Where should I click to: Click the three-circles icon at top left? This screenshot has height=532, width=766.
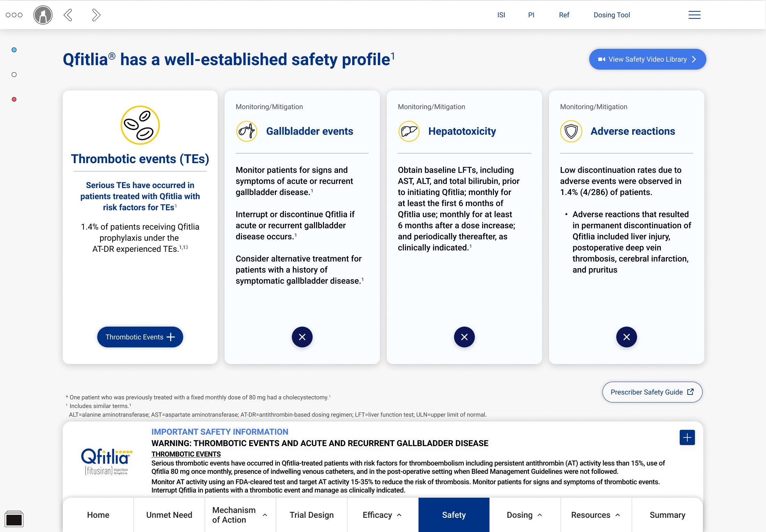tap(14, 15)
